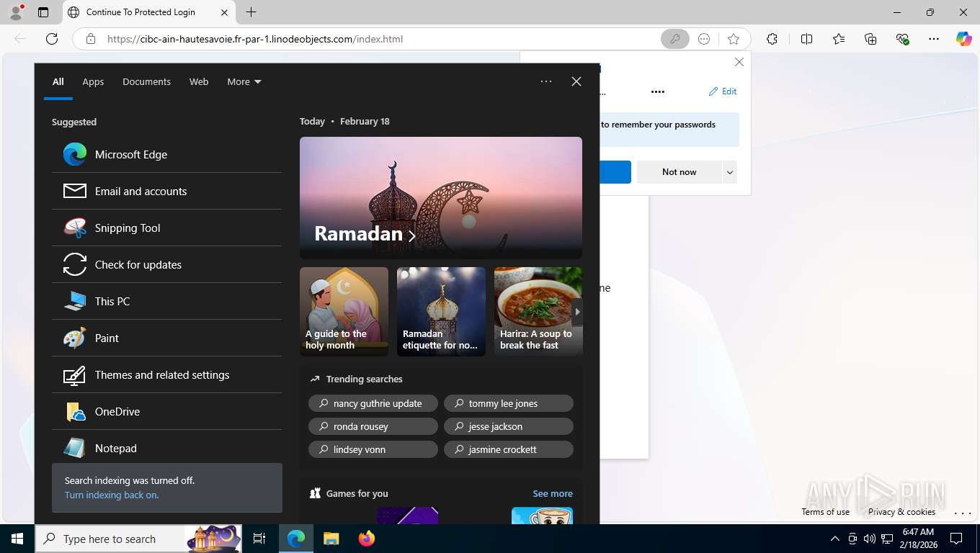The width and height of the screenshot is (980, 553).
Task: Open the volume control in tray
Action: click(869, 539)
